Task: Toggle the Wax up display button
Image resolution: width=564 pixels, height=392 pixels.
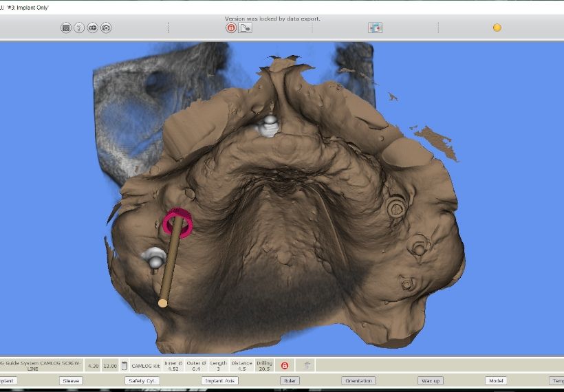Action: point(431,380)
